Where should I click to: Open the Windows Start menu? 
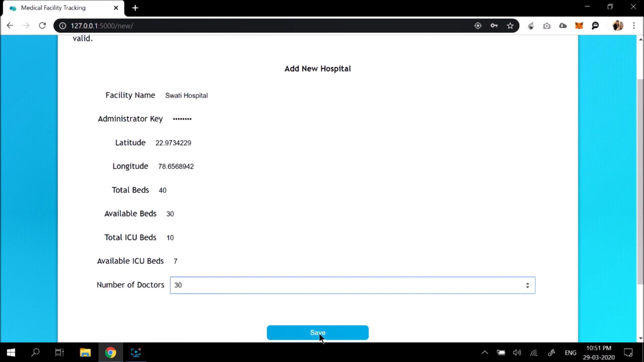click(10, 352)
